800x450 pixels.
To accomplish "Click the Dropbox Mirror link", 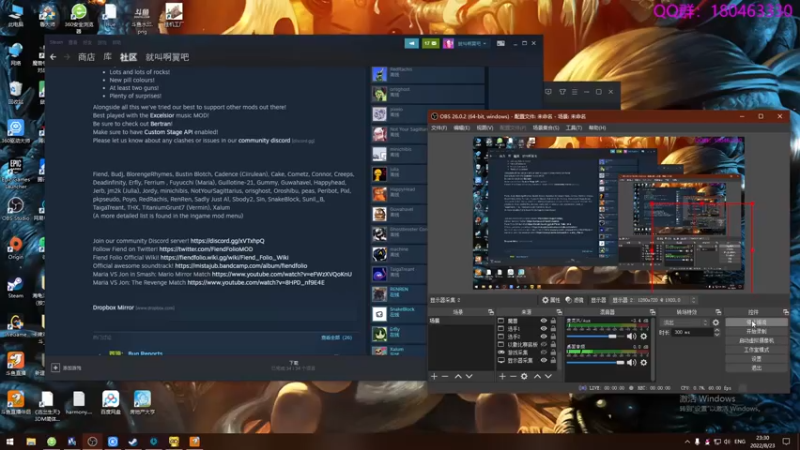I will click(x=113, y=308).
